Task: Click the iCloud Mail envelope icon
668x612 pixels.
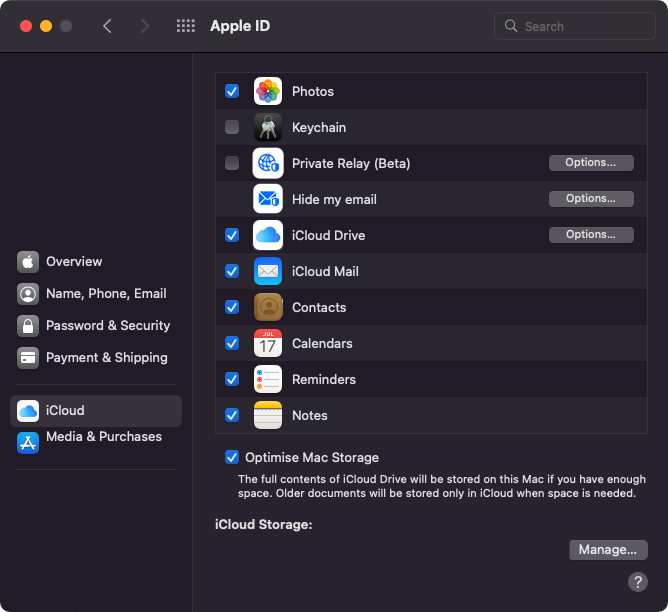Action: (268, 271)
